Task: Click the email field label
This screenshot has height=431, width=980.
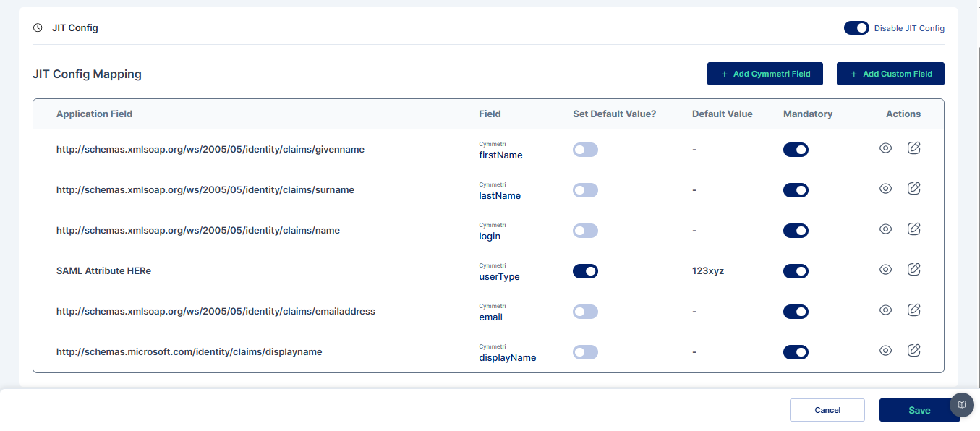Action: point(490,317)
